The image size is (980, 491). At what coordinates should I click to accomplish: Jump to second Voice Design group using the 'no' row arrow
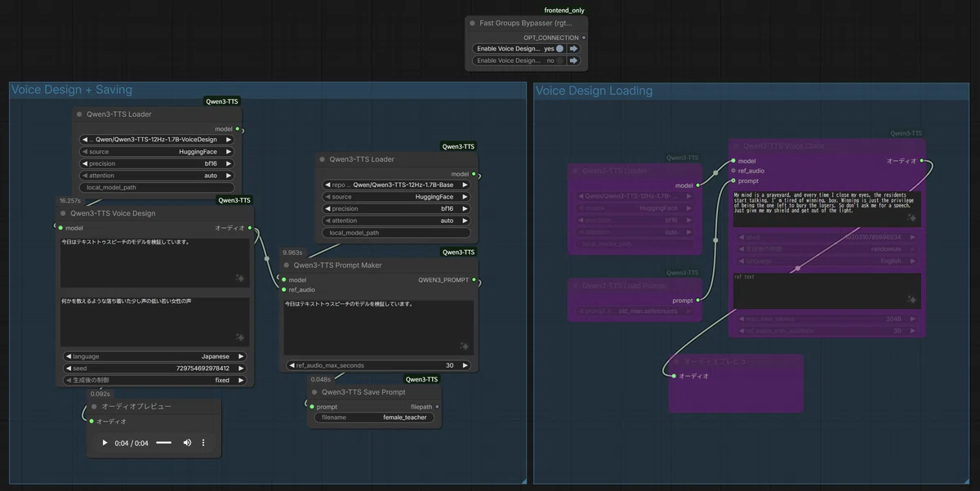point(574,60)
